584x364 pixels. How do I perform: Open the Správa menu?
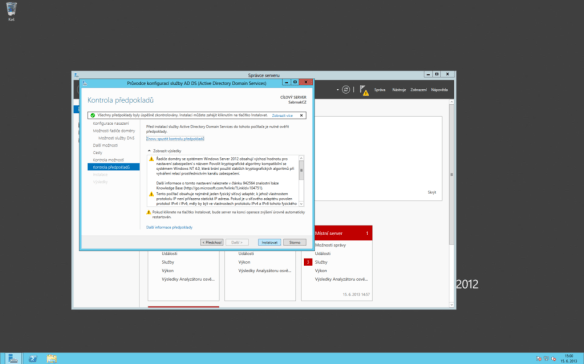coord(380,90)
